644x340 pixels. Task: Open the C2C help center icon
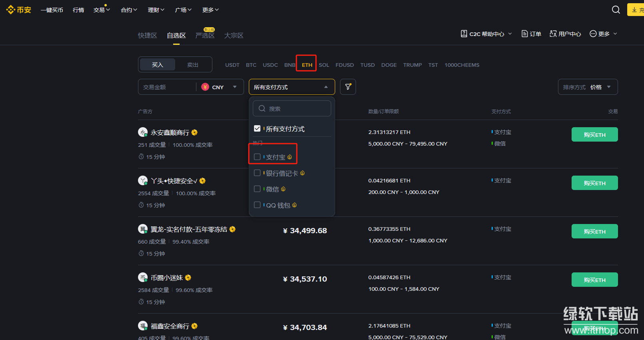[x=464, y=34]
